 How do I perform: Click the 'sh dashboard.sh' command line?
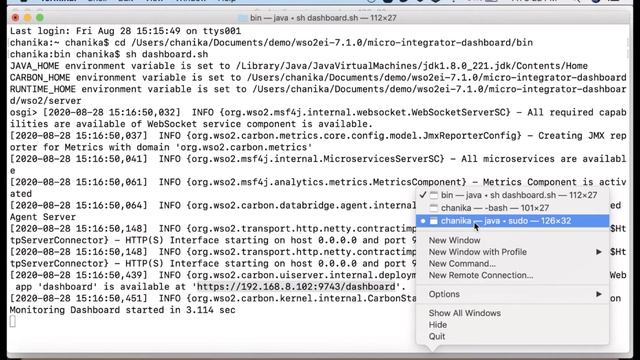pos(109,54)
